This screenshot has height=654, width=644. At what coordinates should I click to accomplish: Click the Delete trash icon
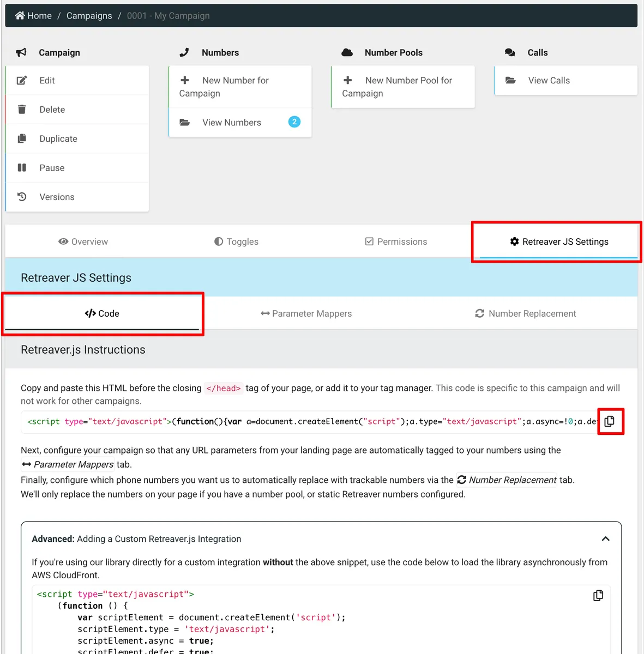(22, 110)
